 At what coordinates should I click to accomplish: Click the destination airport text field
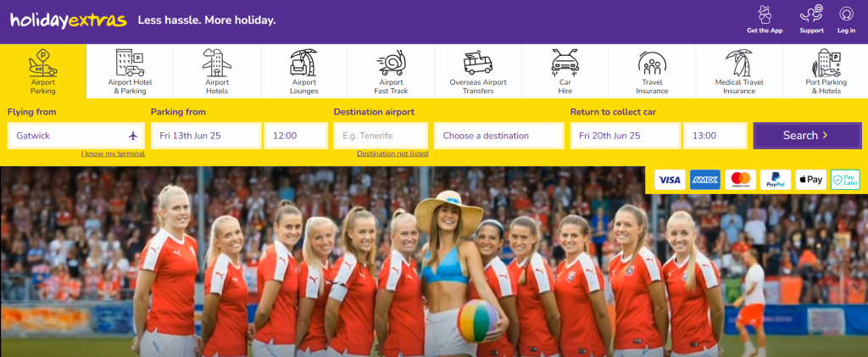(x=381, y=136)
